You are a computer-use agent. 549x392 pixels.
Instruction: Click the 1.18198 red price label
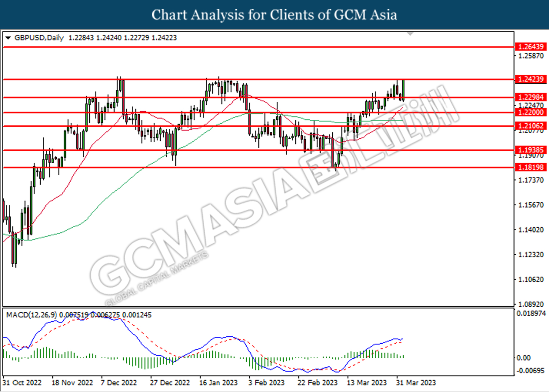coord(531,167)
